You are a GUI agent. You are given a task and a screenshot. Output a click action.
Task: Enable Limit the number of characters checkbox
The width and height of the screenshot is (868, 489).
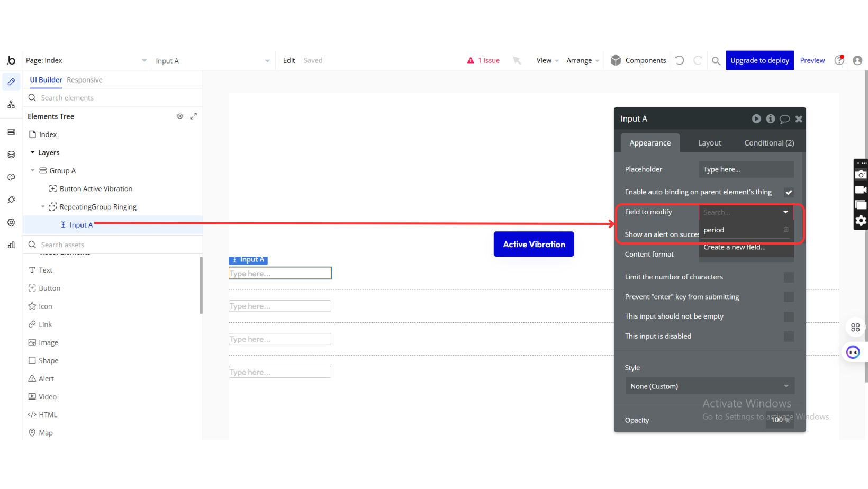(x=789, y=277)
